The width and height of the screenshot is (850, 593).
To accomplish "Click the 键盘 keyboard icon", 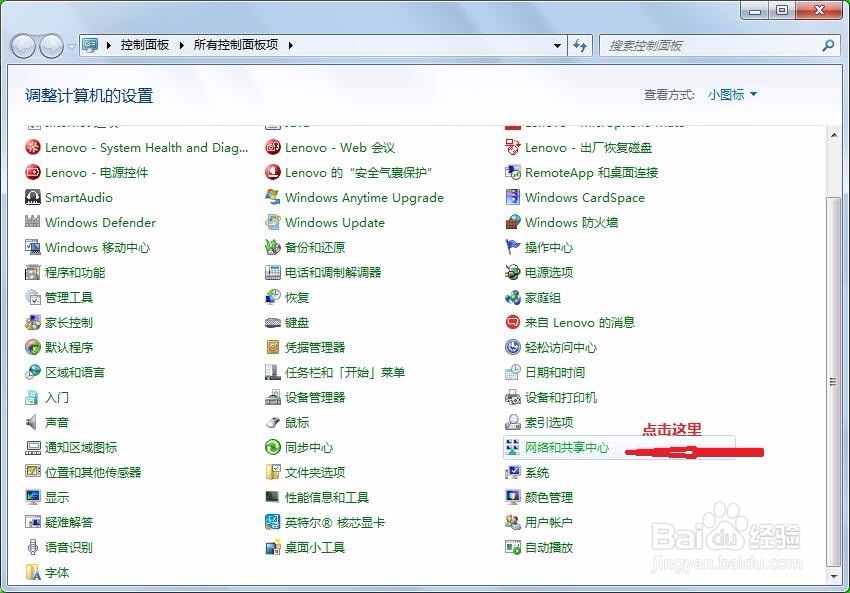I will click(x=273, y=323).
